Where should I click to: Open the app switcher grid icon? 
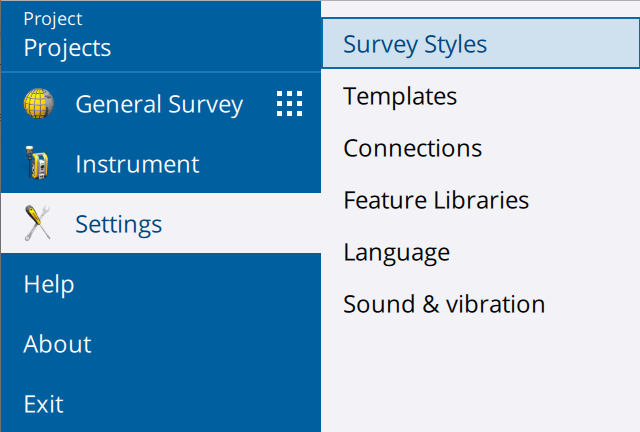pos(289,103)
